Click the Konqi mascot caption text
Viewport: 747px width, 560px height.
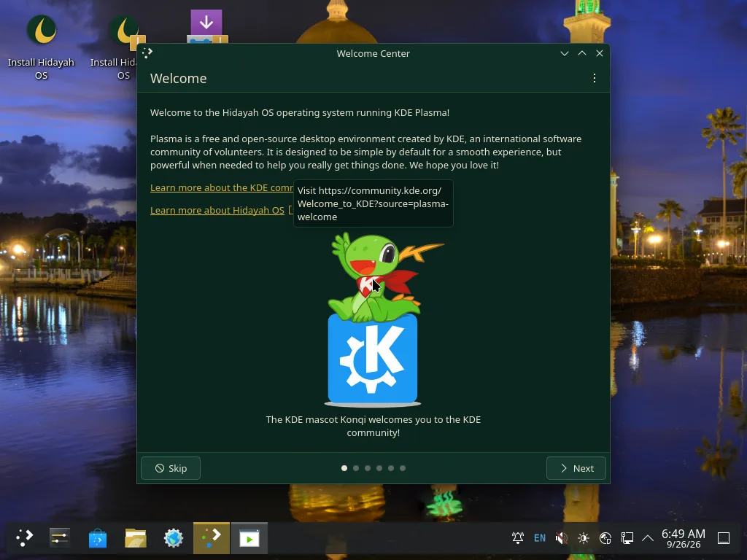tap(373, 426)
